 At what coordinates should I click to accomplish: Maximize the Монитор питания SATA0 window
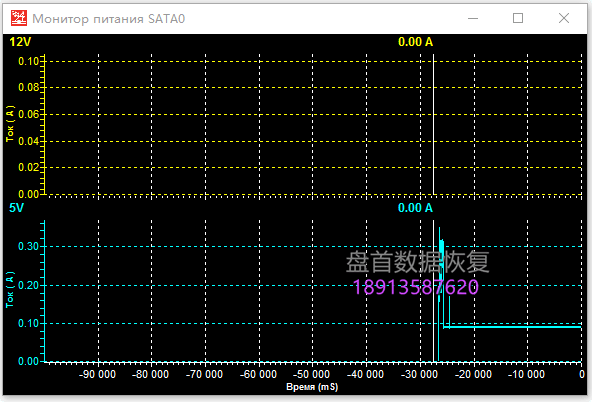518,18
